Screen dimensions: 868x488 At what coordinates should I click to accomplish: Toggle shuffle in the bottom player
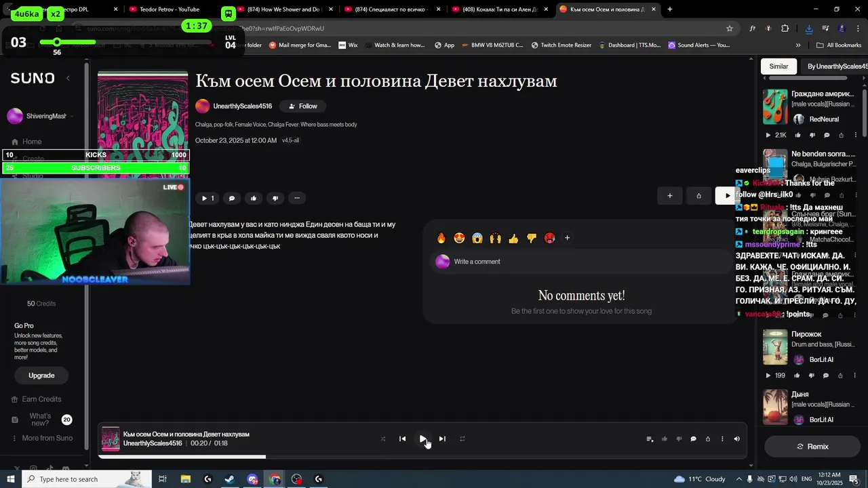tap(382, 439)
